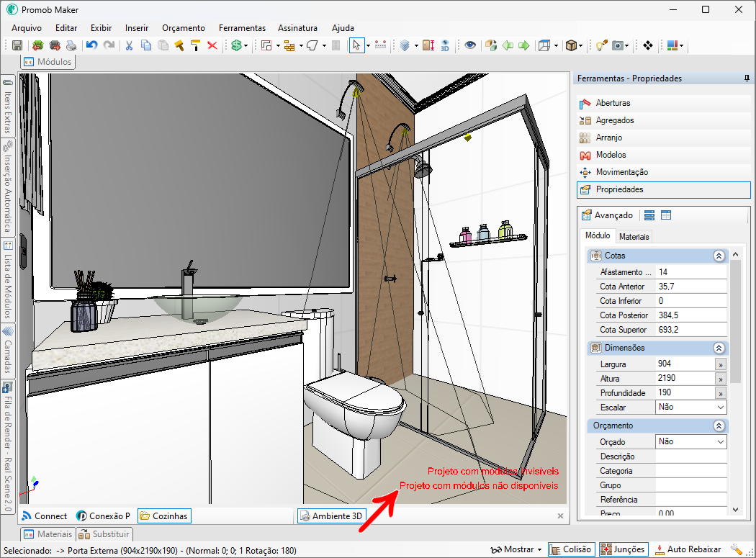Click the Cota Anterior value field 35,7
This screenshot has height=558, width=756.
(691, 287)
